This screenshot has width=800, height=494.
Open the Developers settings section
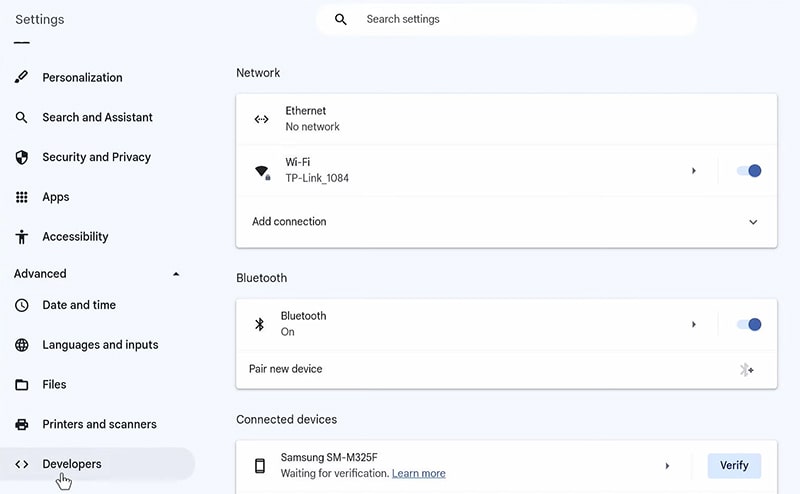[72, 464]
